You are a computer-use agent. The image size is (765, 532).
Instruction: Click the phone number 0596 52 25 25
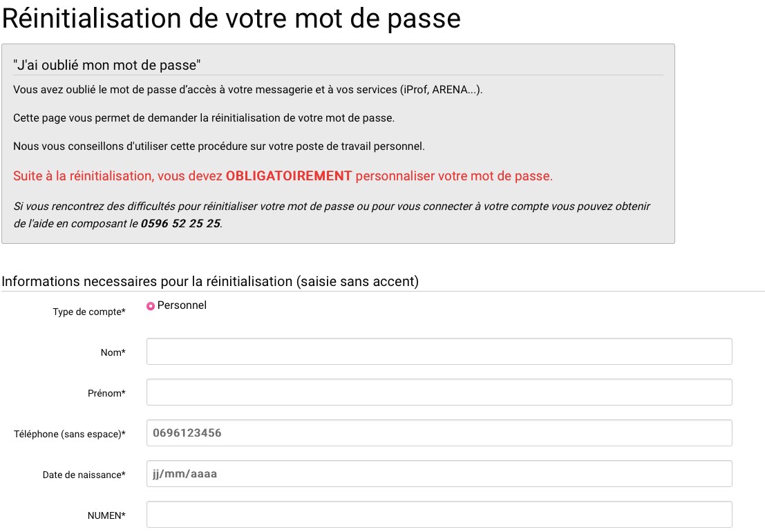pyautogui.click(x=181, y=223)
